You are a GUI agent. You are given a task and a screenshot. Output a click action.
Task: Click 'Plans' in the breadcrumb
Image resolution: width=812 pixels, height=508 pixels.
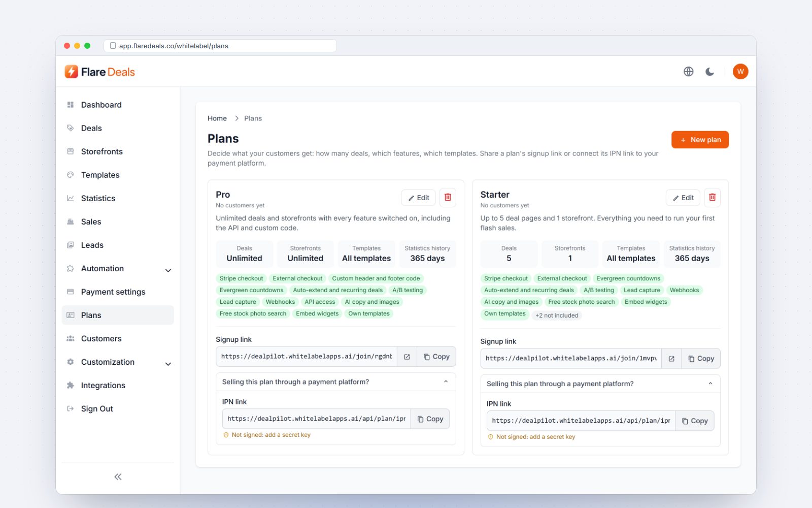253,118
